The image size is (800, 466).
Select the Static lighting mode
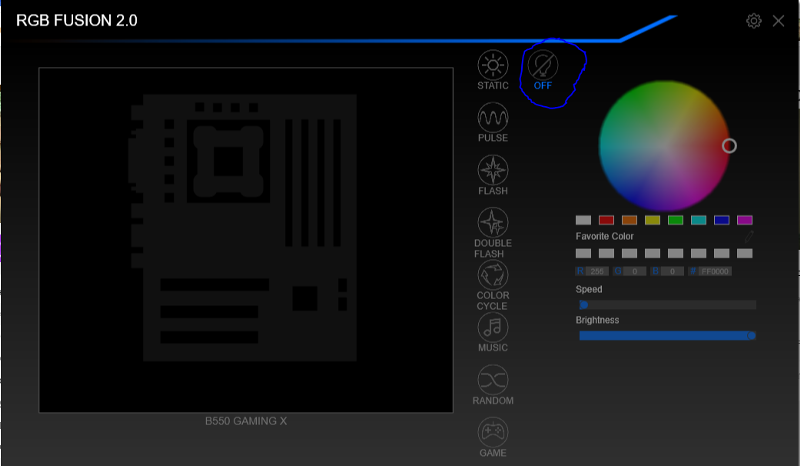click(x=492, y=67)
